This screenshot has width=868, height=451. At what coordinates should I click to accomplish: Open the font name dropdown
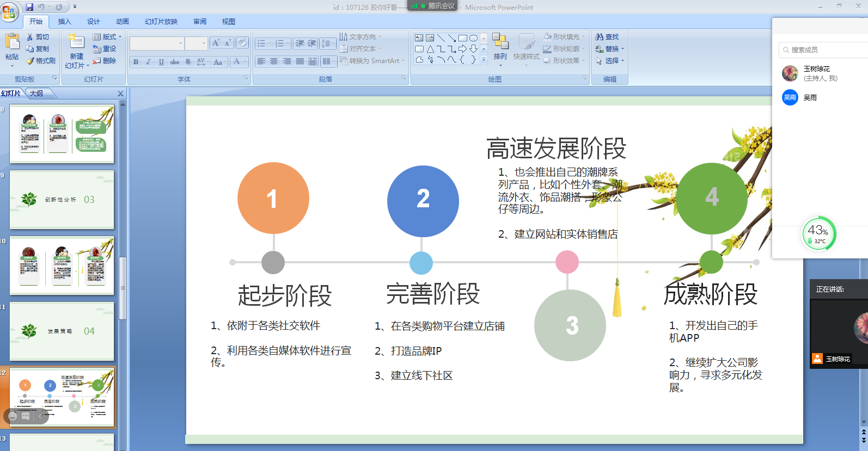tap(180, 44)
